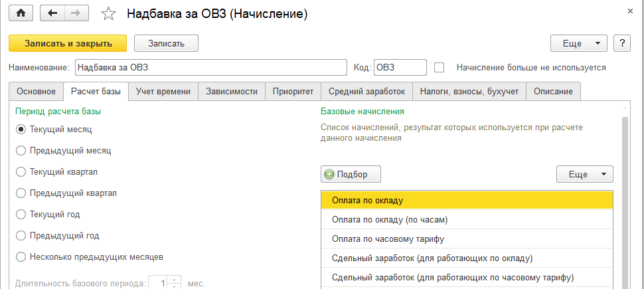The image size is (644, 289).
Task: Open the Приоритет tab
Action: (x=293, y=91)
